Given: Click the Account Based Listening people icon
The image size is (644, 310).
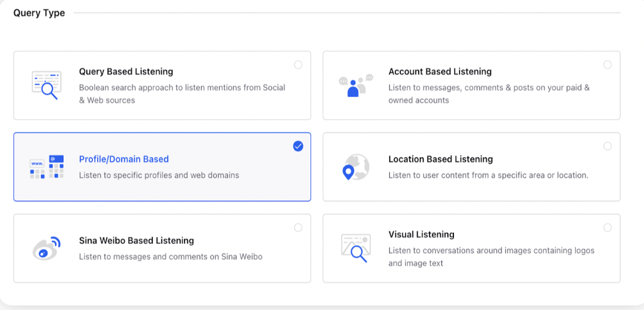Looking at the screenshot, I should [x=356, y=85].
